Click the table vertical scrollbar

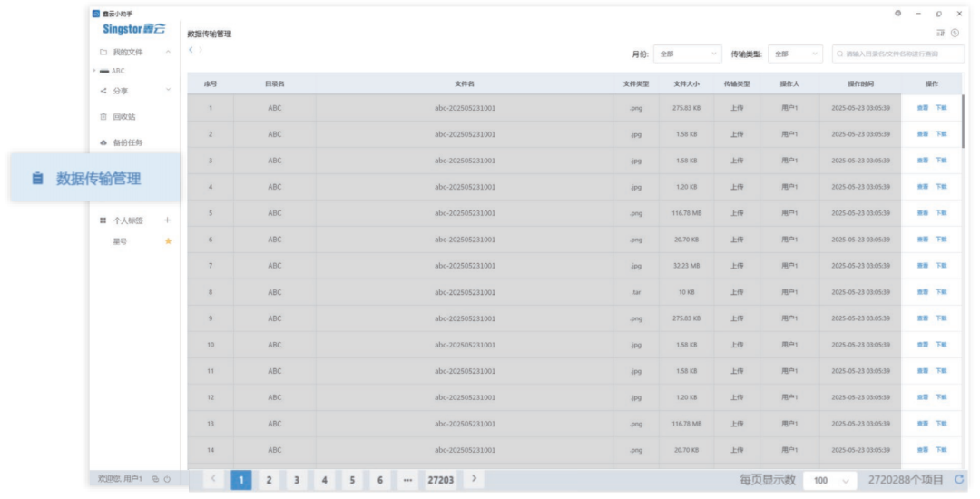(x=963, y=122)
